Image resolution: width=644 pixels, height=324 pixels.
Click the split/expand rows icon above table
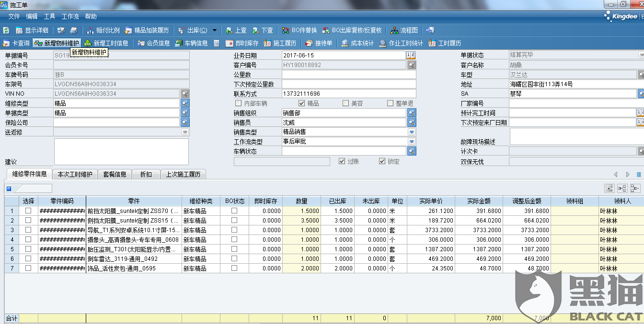(x=622, y=188)
